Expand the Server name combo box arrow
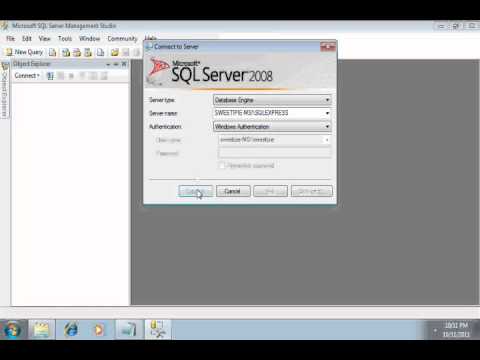This screenshot has width=480, height=360. pos(327,113)
